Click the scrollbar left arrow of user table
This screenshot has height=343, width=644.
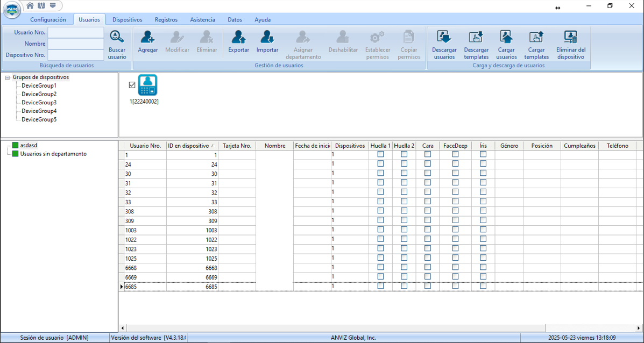[x=122, y=328]
